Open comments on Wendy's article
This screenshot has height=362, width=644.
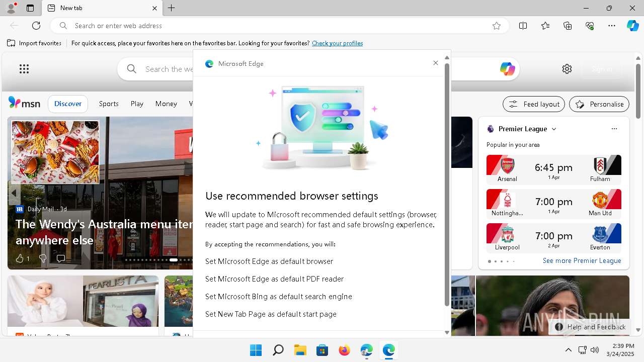click(x=61, y=258)
